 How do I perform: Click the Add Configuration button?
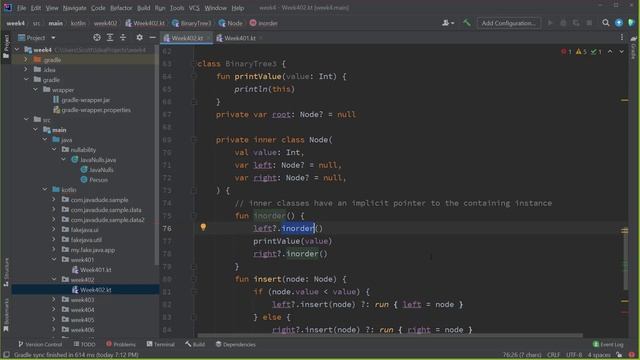click(x=509, y=23)
